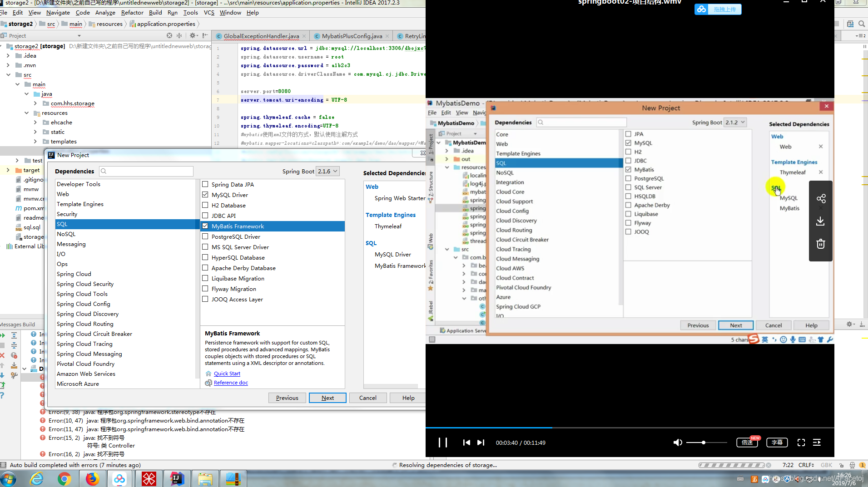Switch to GlobalExceptionHandler.java tab
This screenshot has width=868, height=487.
pos(261,36)
